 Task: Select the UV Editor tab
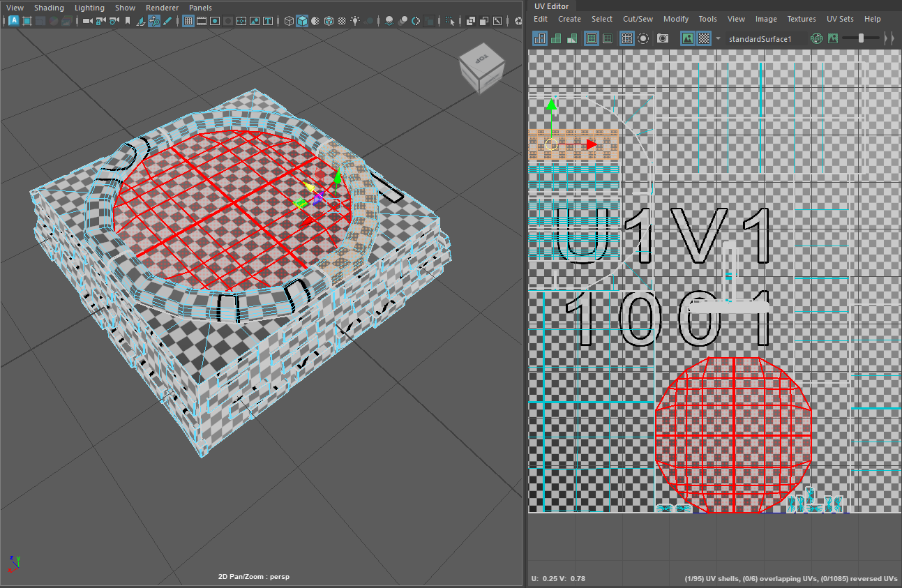(x=552, y=6)
